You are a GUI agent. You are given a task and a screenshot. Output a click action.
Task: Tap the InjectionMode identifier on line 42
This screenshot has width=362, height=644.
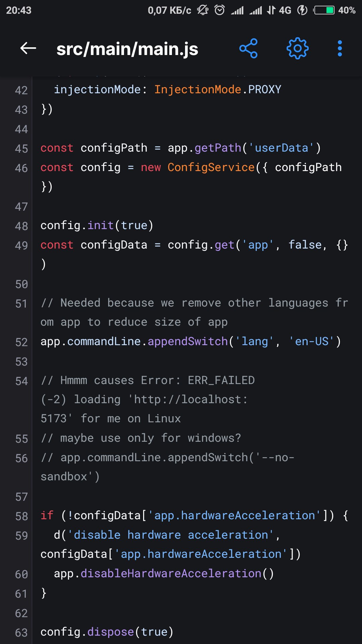click(198, 90)
